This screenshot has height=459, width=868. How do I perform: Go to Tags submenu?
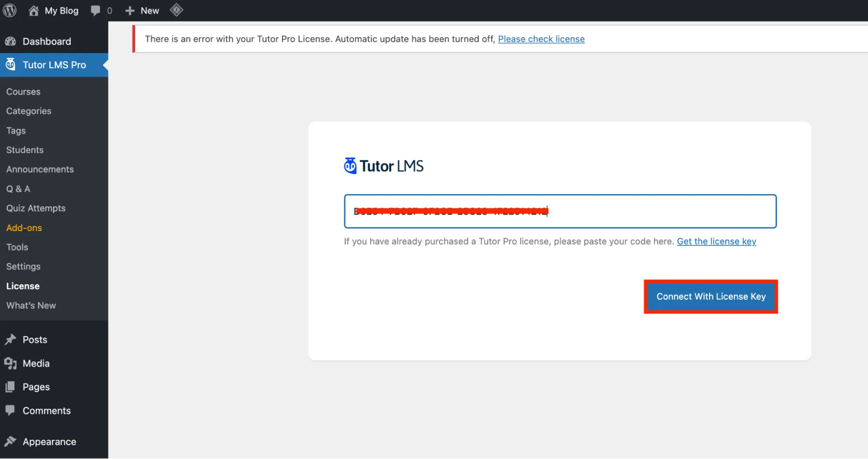pos(16,131)
